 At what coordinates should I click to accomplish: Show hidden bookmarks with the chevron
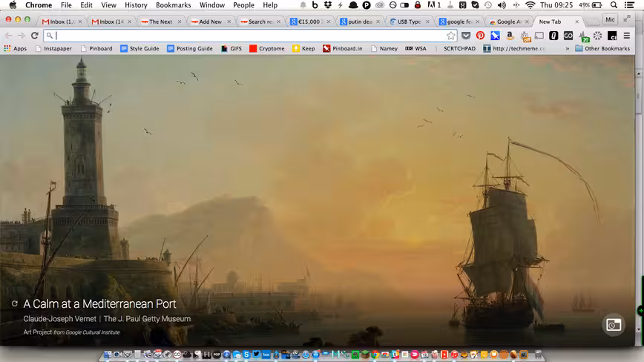pos(567,48)
